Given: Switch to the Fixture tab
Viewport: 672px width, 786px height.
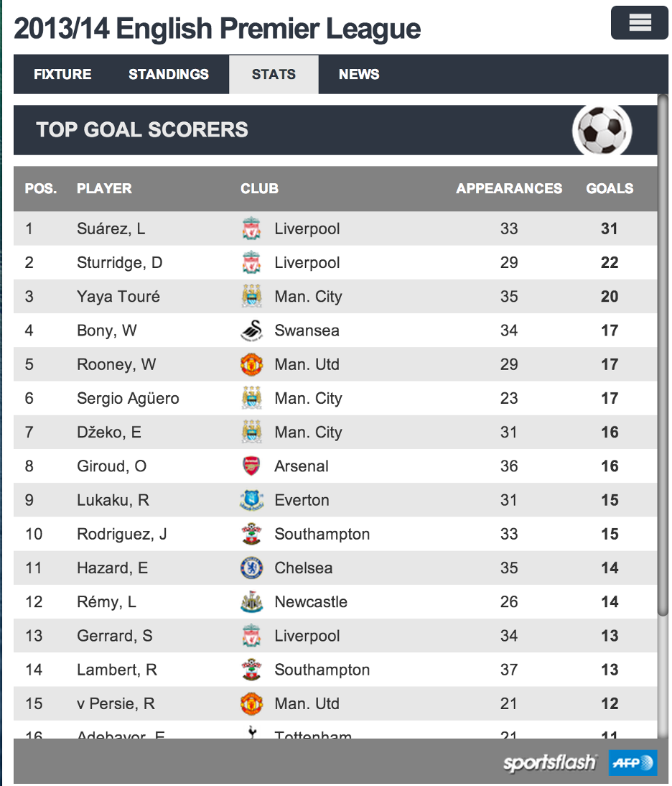Looking at the screenshot, I should click(62, 74).
